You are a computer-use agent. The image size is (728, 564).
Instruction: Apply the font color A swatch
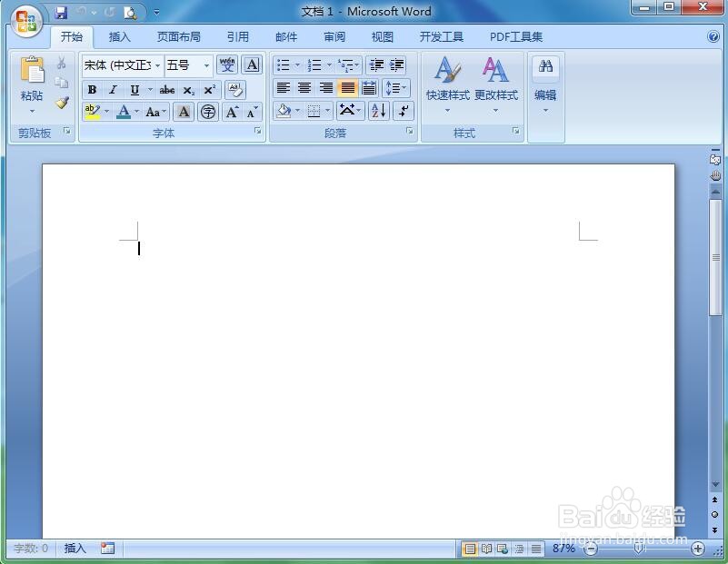124,112
